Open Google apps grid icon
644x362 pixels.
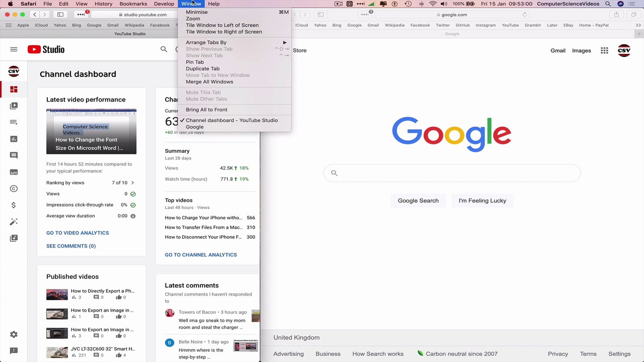coord(604,50)
